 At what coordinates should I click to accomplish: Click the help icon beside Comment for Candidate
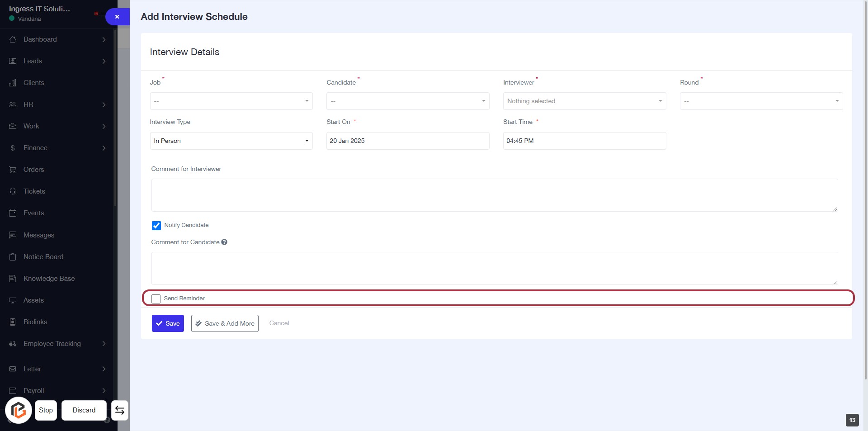tap(224, 242)
